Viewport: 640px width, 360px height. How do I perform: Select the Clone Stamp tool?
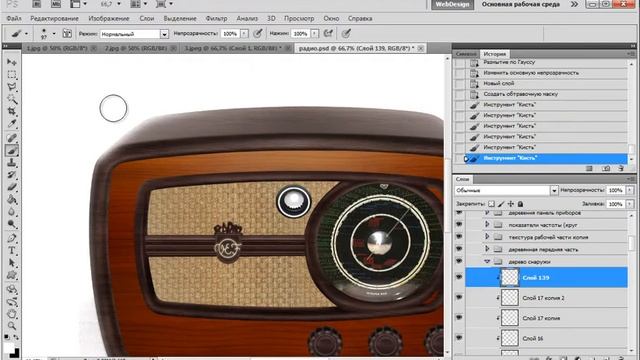12,162
